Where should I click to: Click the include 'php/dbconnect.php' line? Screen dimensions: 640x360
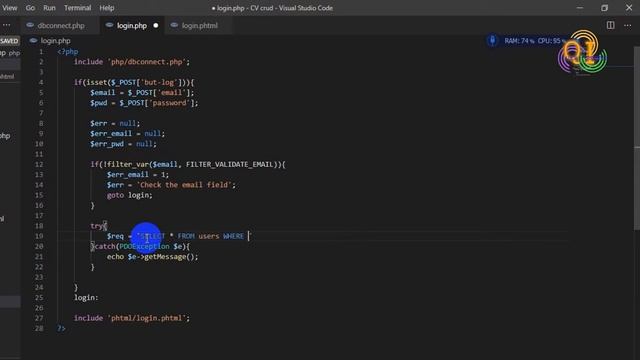click(x=132, y=62)
